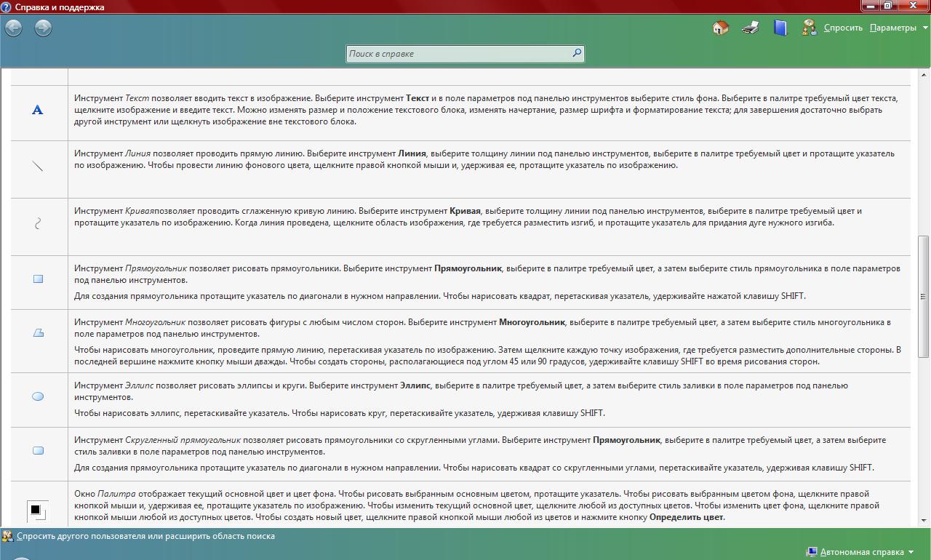The image size is (931, 560).
Task: Click the Curve tool icon
Action: (38, 223)
